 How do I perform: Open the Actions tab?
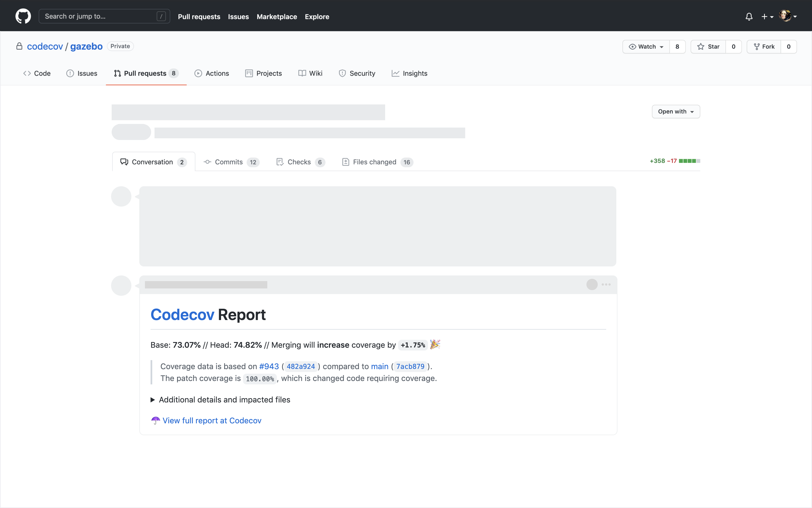coord(212,73)
